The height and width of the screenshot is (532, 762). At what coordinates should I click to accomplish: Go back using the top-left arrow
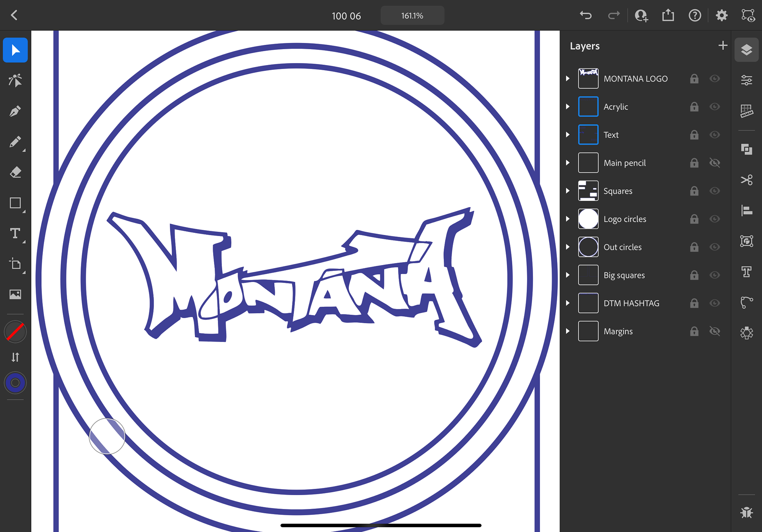tap(14, 15)
